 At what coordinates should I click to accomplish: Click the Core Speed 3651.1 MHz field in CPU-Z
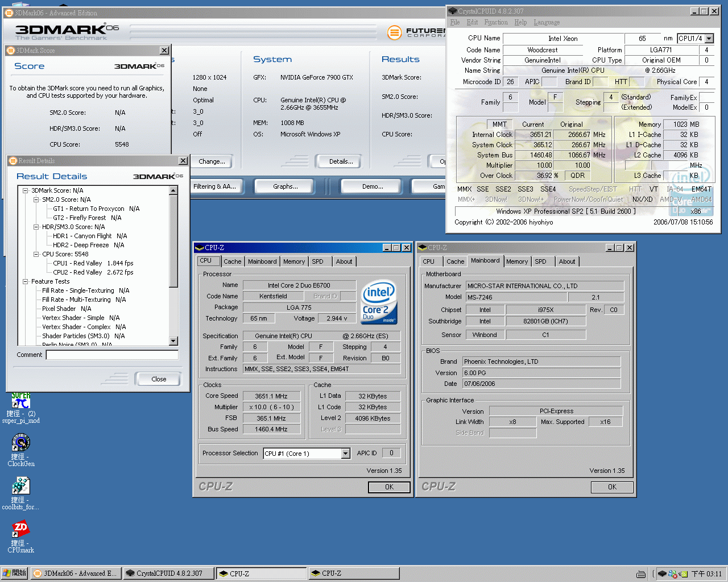point(271,396)
